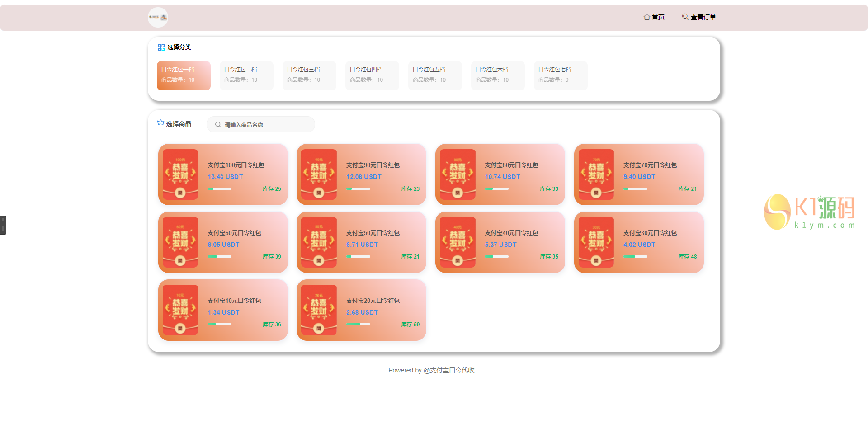This screenshot has width=868, height=424.
Task: Click the 10.74 USDT price
Action: (503, 177)
